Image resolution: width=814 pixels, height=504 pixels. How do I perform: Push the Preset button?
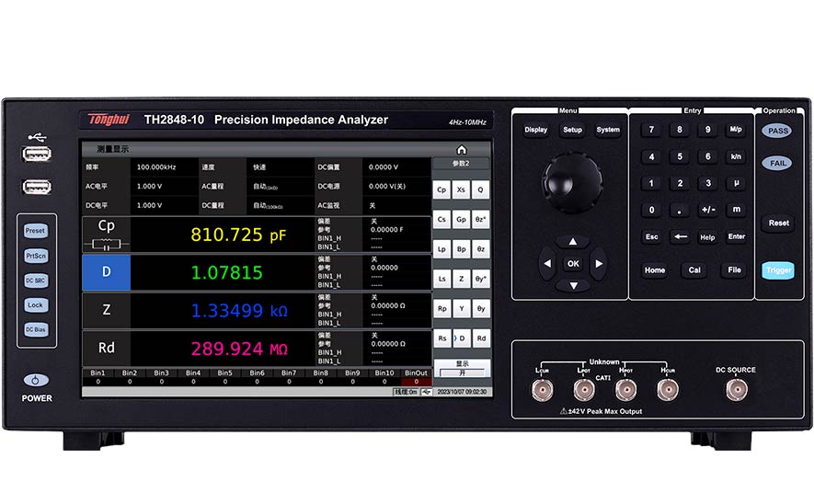36,231
